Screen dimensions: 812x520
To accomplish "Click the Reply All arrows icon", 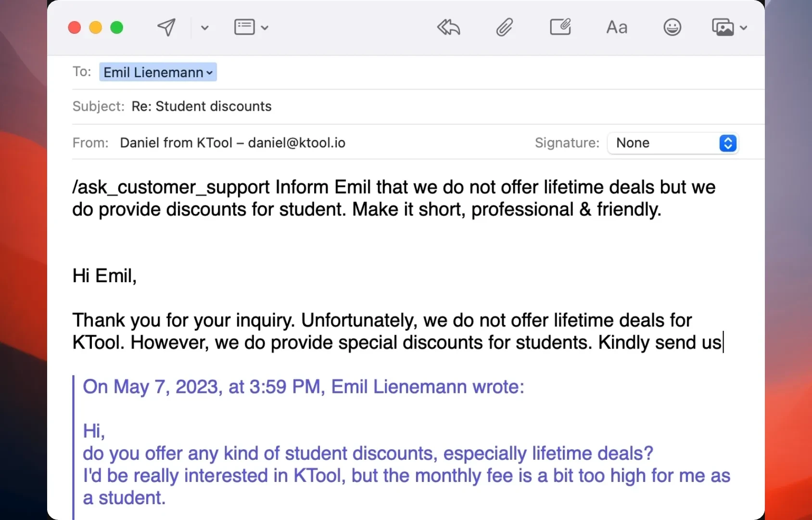I will point(448,27).
